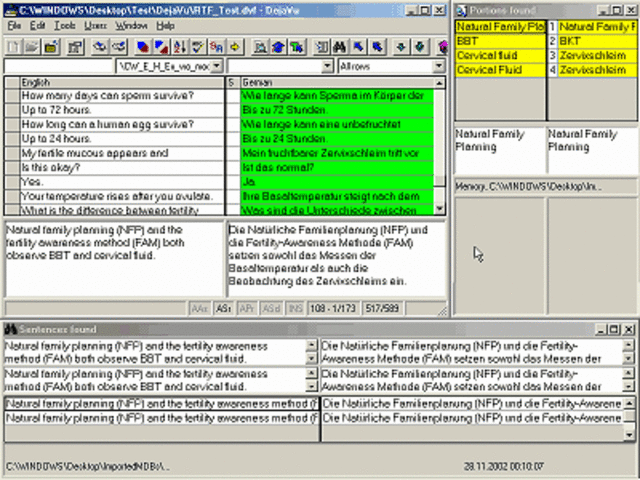
Task: Select German cell 'Ja.'
Action: point(337,182)
